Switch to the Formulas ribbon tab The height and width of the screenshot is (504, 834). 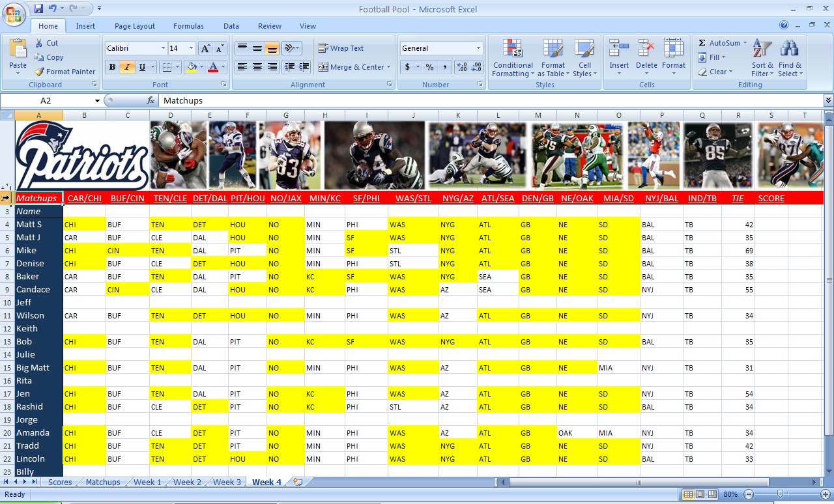pos(188,26)
